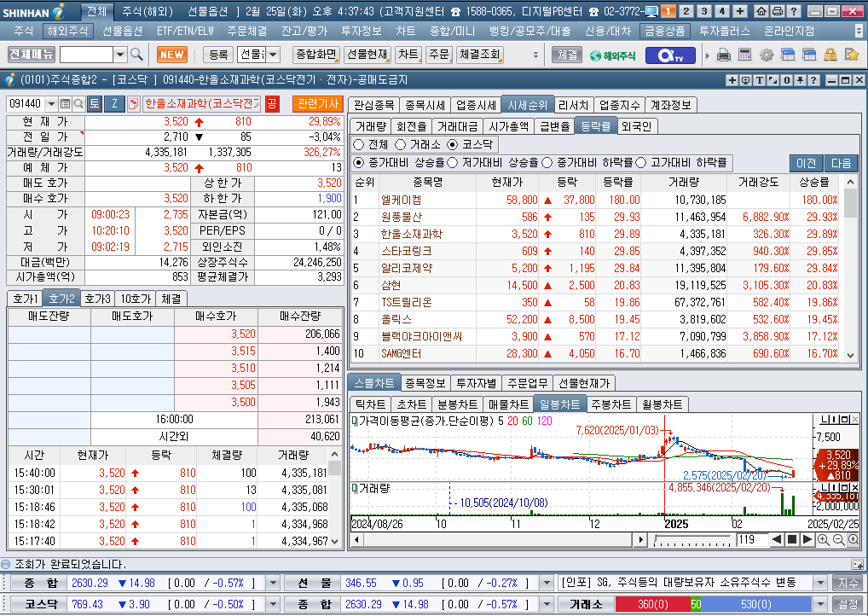This screenshot has width=868, height=616.
Task: Click the stock search magnifier beside code field
Action: 78,103
